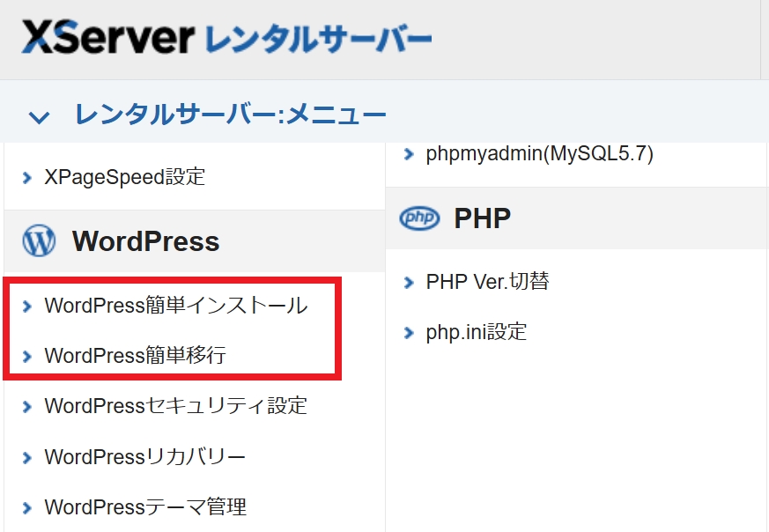Click the PHP logo icon
Image resolution: width=769 pixels, height=532 pixels.
[x=420, y=218]
